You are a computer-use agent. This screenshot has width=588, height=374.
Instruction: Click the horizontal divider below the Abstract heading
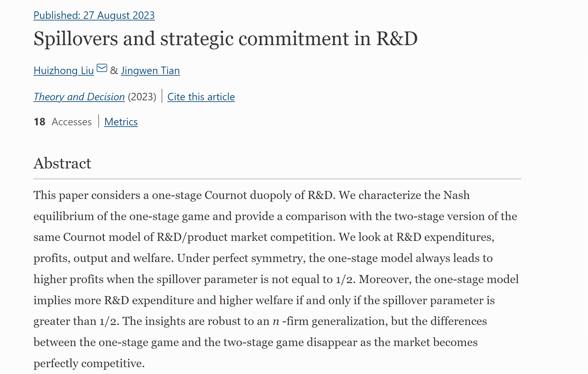pos(277,179)
